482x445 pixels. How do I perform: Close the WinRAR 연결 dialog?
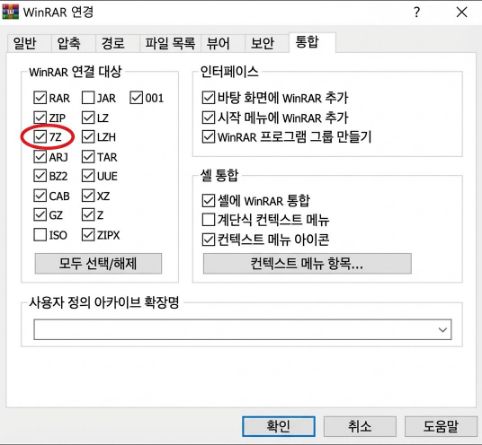click(462, 12)
